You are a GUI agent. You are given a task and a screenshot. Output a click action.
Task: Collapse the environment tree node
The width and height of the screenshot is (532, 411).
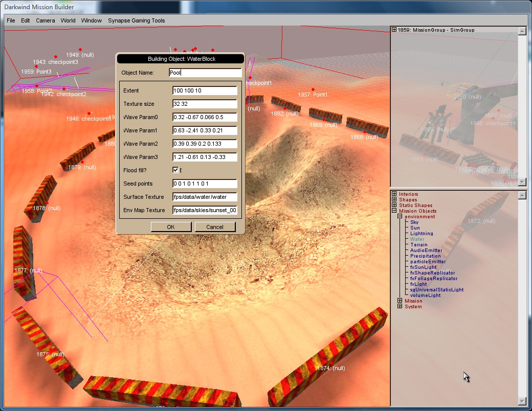[400, 217]
